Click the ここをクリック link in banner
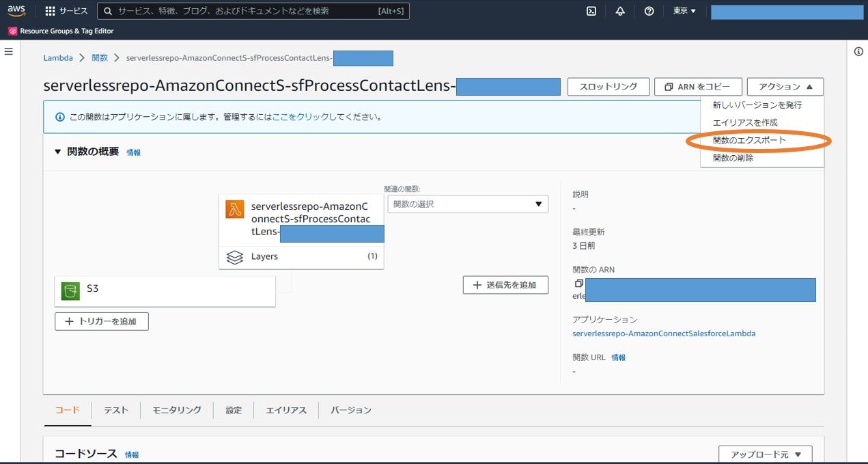Screen dimensions: 868x464 pos(300,118)
